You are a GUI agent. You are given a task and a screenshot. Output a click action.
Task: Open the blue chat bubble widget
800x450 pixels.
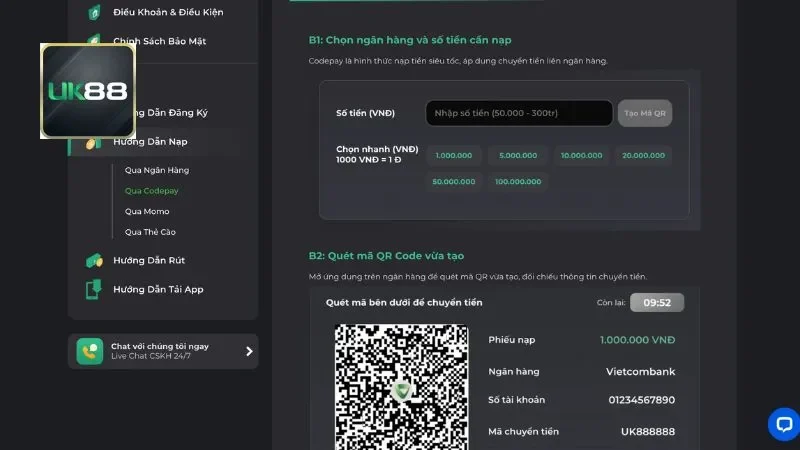point(783,423)
